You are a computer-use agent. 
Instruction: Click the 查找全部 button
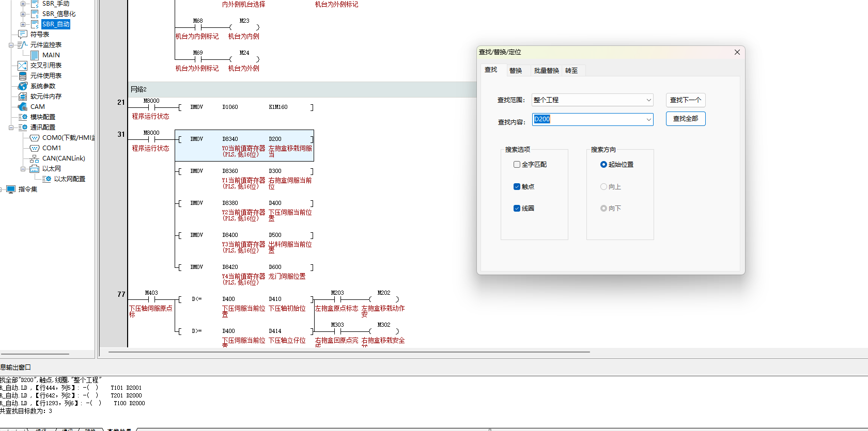click(x=685, y=119)
